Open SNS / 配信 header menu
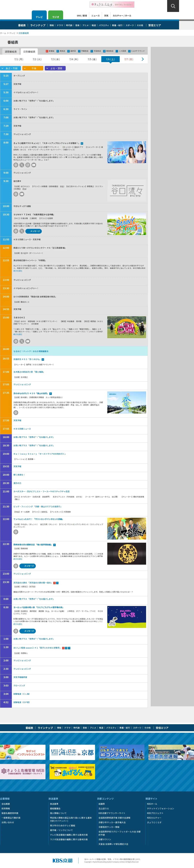The image size is (194, 868). 82,16
